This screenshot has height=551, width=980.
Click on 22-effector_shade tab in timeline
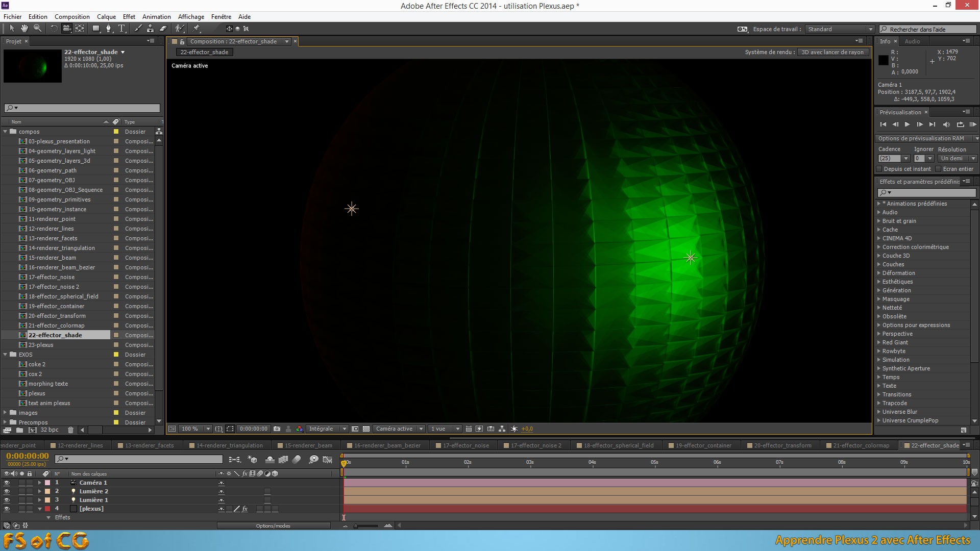coord(936,445)
